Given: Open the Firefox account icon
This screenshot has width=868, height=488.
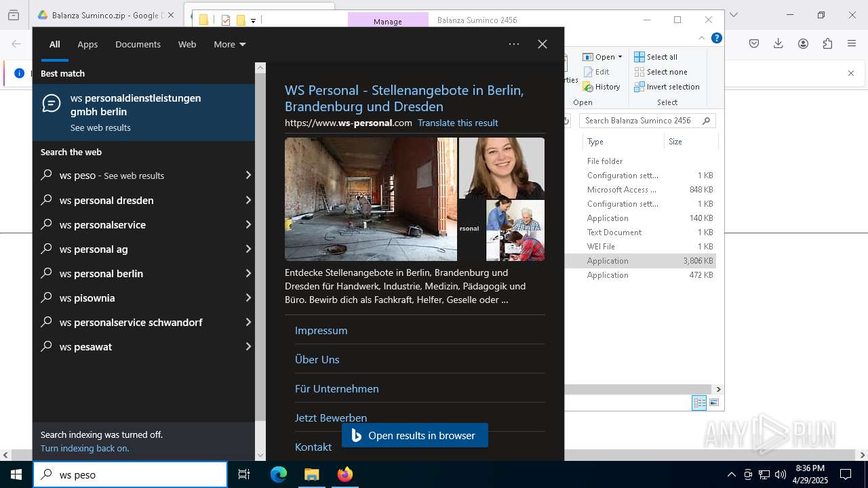Looking at the screenshot, I should pyautogui.click(x=803, y=43).
